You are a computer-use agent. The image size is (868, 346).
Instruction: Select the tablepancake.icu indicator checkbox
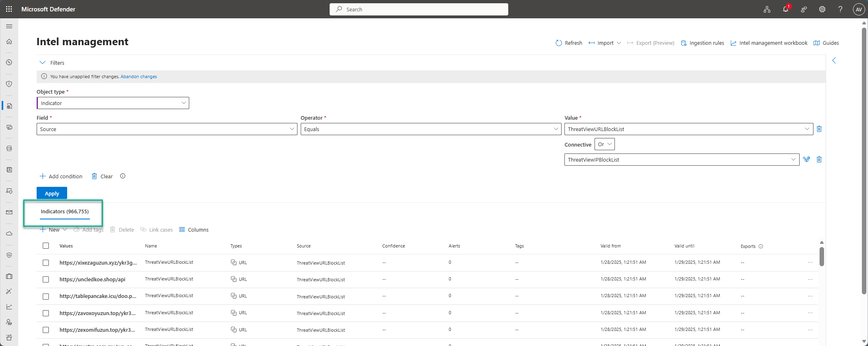tap(46, 296)
